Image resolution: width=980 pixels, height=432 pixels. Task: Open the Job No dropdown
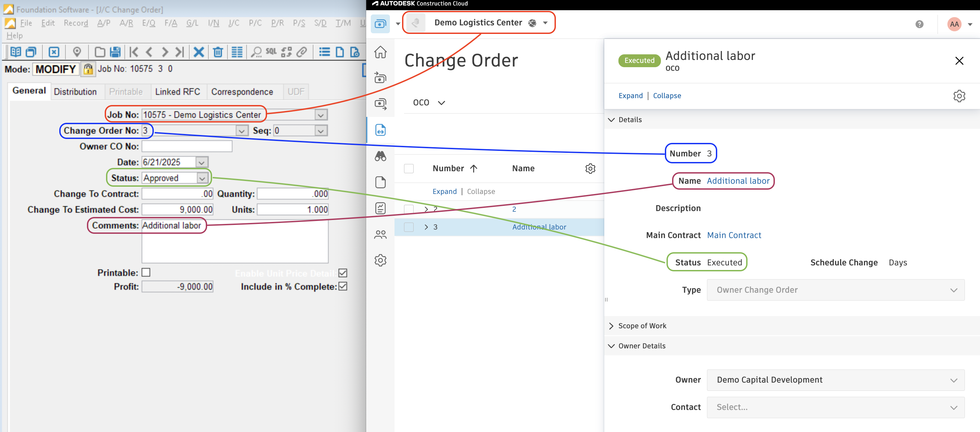[x=321, y=115]
